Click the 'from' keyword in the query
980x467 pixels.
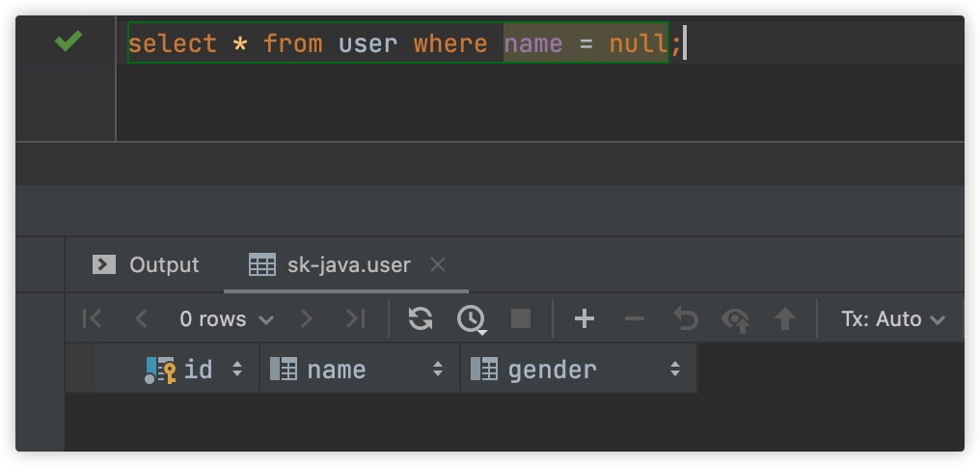pyautogui.click(x=293, y=43)
